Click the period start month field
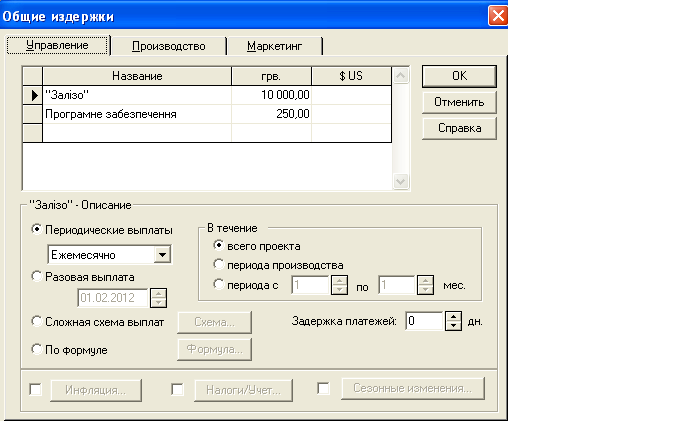The width and height of the screenshot is (683, 421). (x=311, y=285)
